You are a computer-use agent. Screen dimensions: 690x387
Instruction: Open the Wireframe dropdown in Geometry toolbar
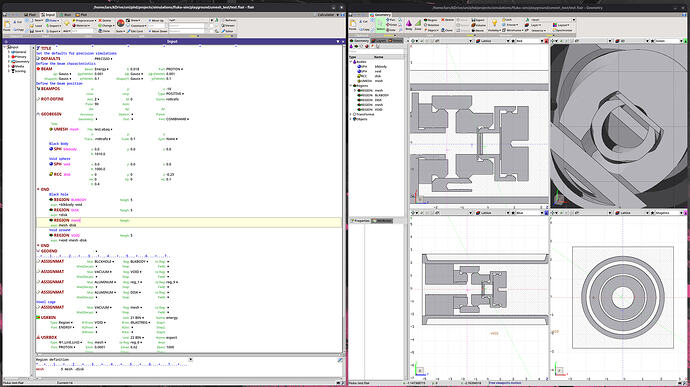click(x=513, y=30)
